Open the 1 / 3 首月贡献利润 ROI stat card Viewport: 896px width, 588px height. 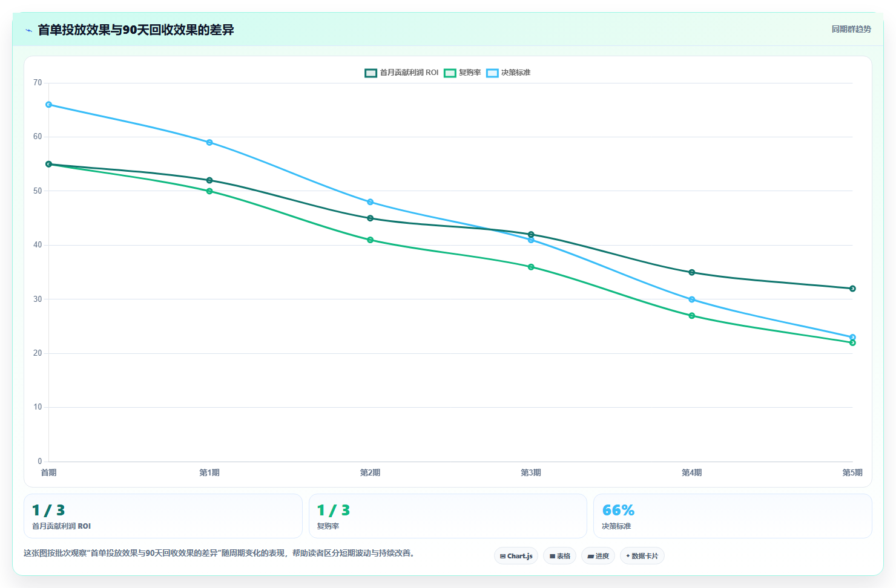[x=163, y=516]
